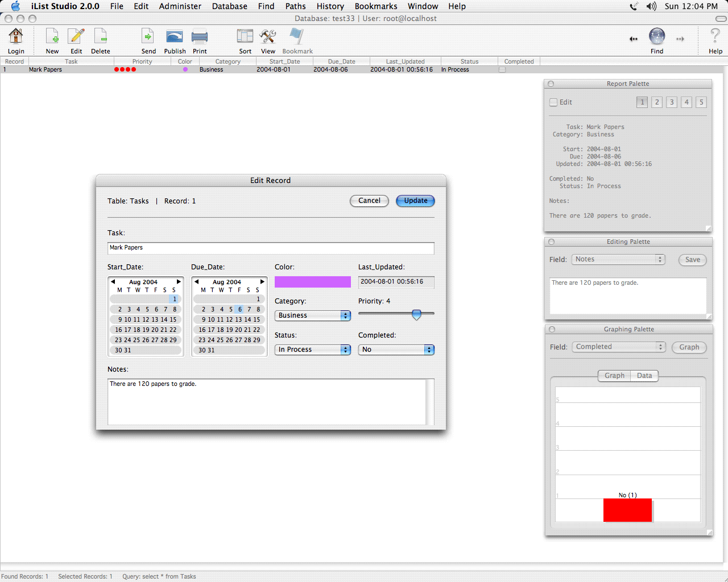Screen dimensions: 728x582
Task: Open the Administer menu
Action: coord(180,6)
